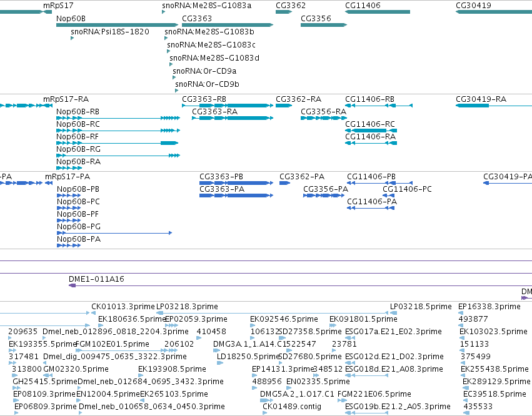
Task: Click the CG3356 gene bar
Action: (324, 25)
